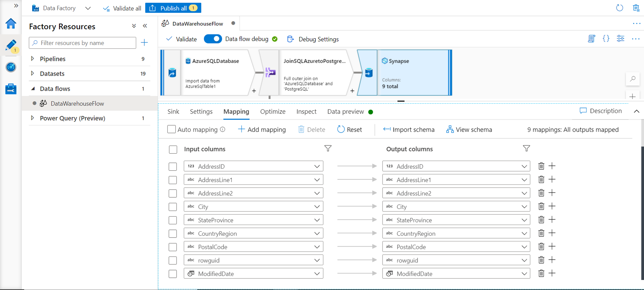Add new resource with plus icon

tap(144, 42)
